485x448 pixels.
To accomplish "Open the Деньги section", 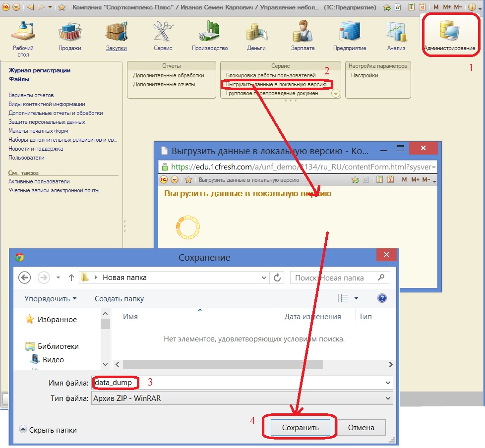I will [x=256, y=36].
